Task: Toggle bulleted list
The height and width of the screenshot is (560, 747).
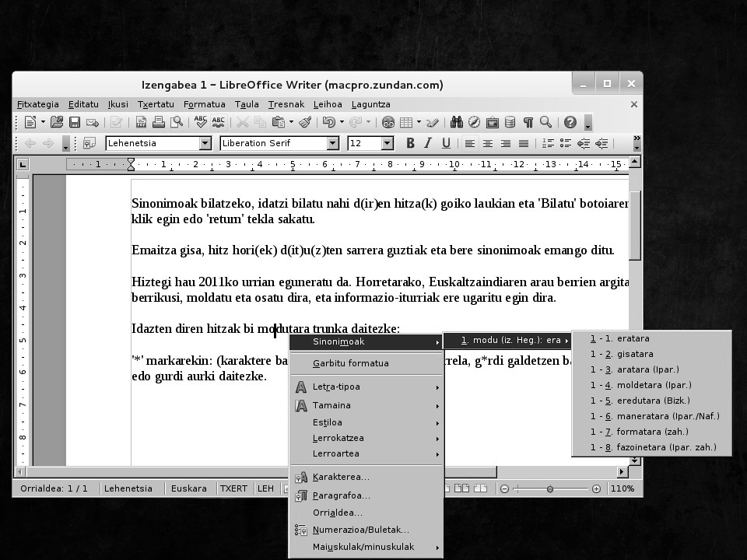Action: (566, 143)
